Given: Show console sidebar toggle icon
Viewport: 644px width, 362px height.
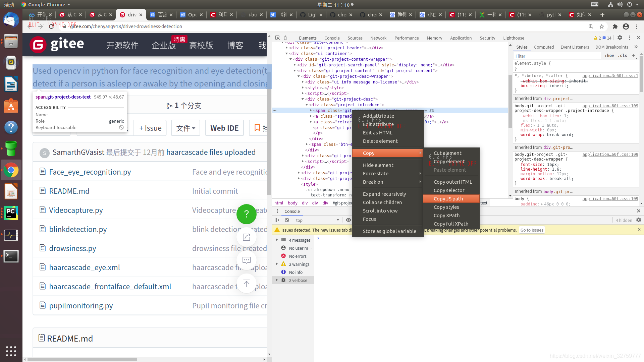Looking at the screenshot, I should [x=278, y=220].
